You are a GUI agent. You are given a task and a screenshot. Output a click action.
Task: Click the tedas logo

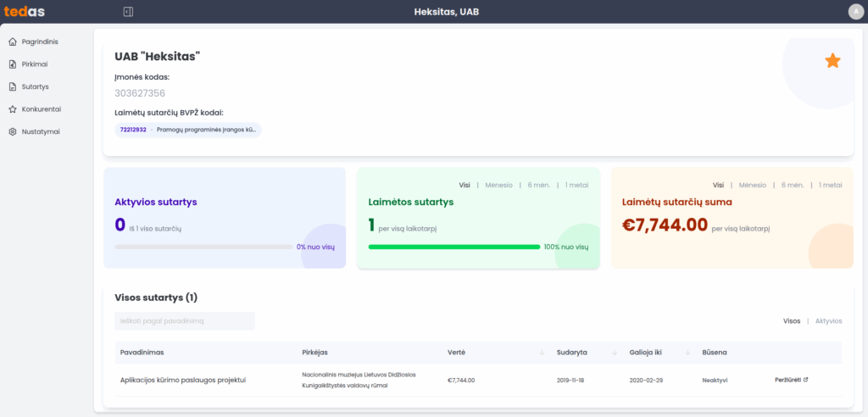tap(25, 11)
